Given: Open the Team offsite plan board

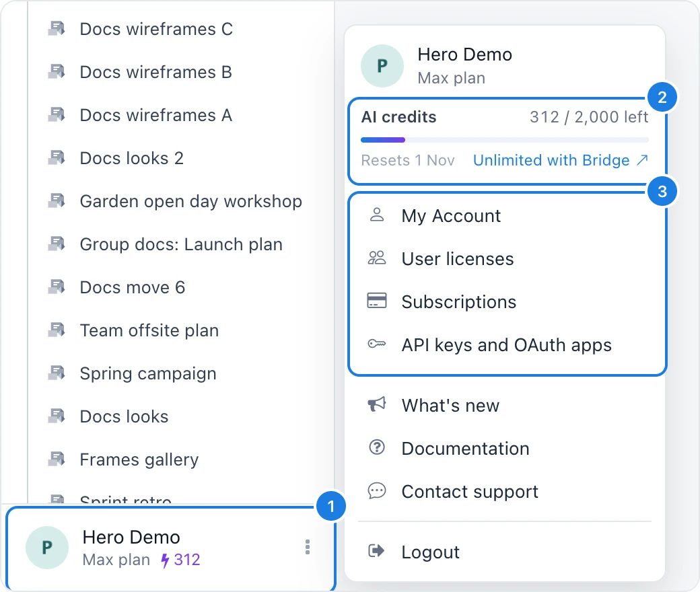Looking at the screenshot, I should pos(149,330).
